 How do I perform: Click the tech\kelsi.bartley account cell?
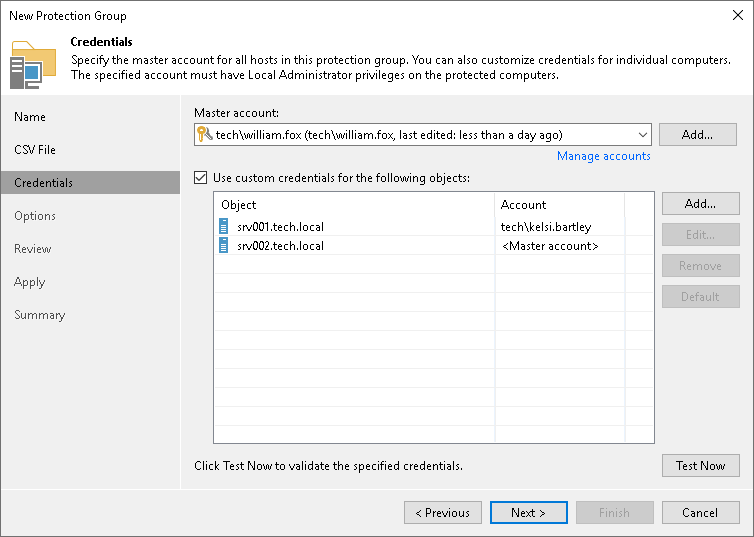pos(546,226)
